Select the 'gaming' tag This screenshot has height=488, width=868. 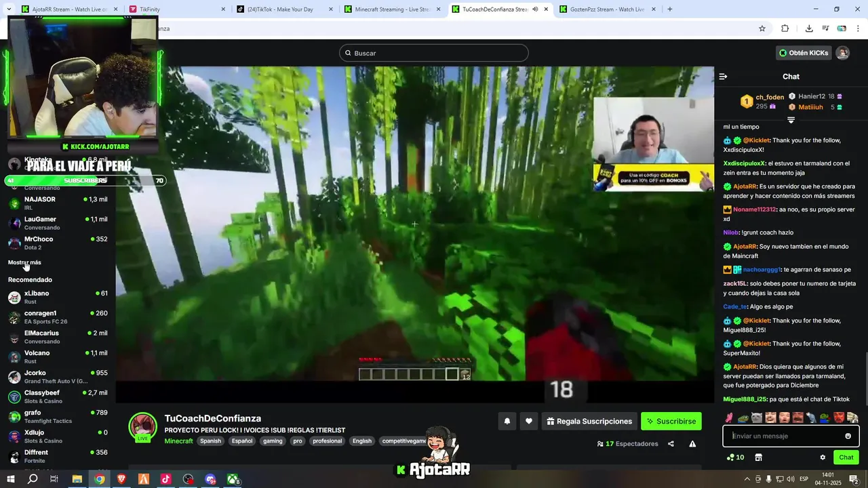pos(273,441)
